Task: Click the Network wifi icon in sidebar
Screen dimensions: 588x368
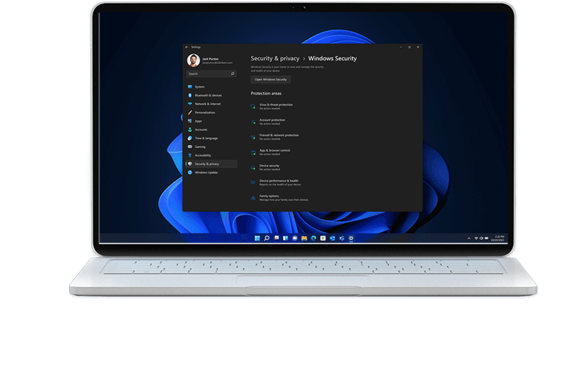Action: [190, 104]
